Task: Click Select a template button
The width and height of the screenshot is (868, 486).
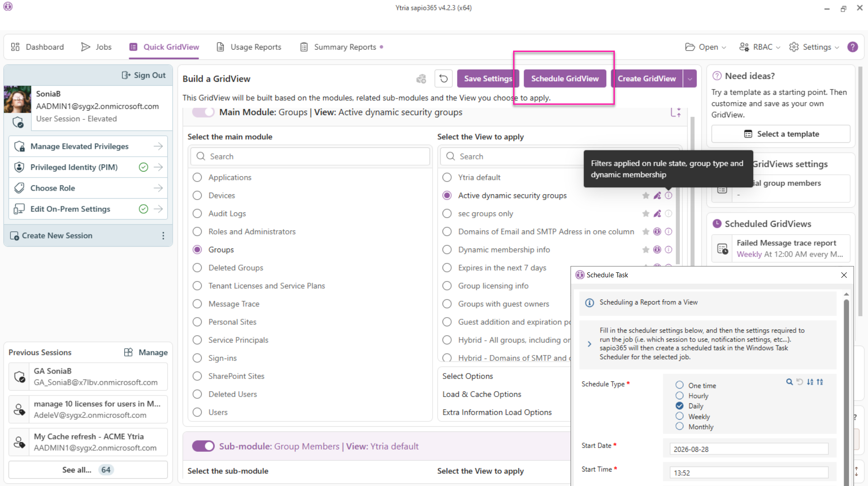Action: coord(781,134)
